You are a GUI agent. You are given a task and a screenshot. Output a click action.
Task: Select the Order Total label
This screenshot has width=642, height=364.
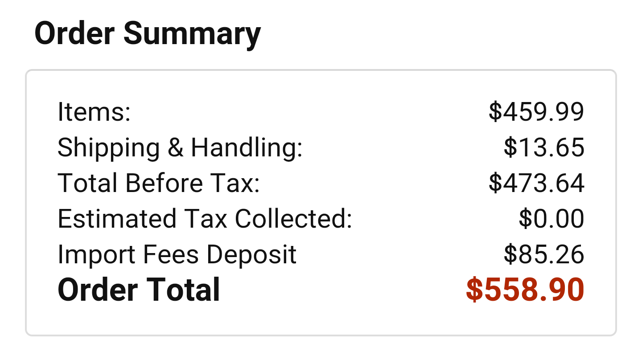coord(139,290)
